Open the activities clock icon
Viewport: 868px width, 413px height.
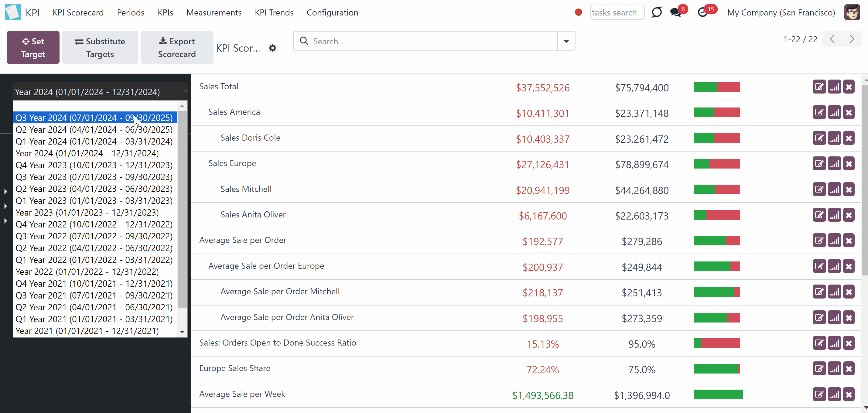pos(702,12)
